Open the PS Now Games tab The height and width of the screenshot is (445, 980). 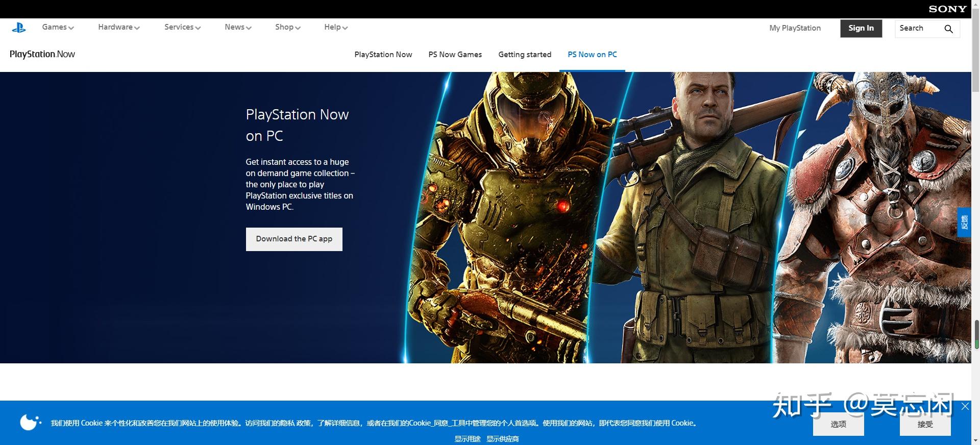pyautogui.click(x=455, y=55)
